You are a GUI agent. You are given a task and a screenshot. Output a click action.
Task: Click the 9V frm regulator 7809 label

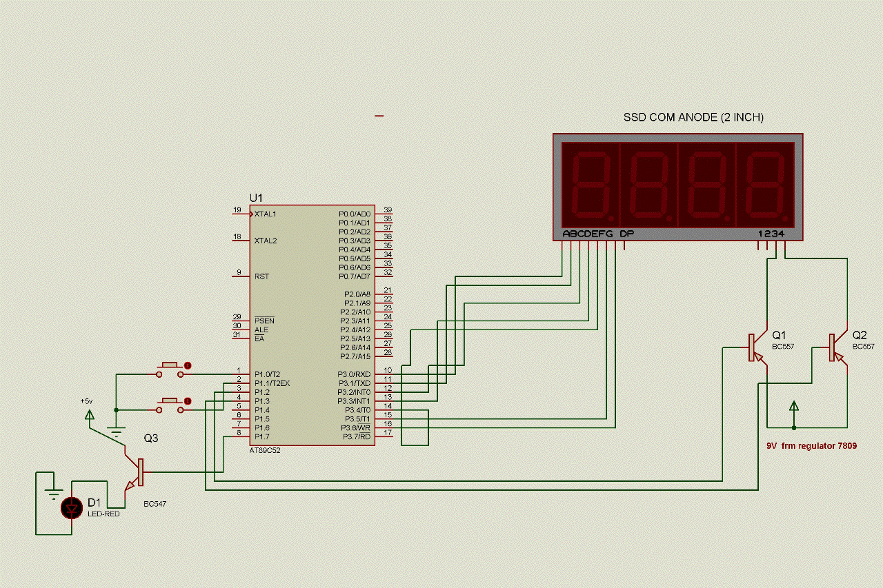812,445
